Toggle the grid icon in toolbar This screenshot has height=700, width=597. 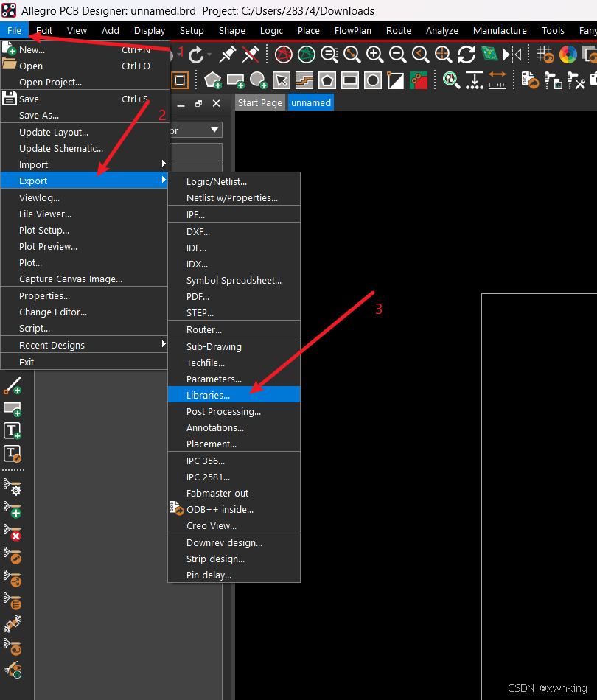point(545,55)
